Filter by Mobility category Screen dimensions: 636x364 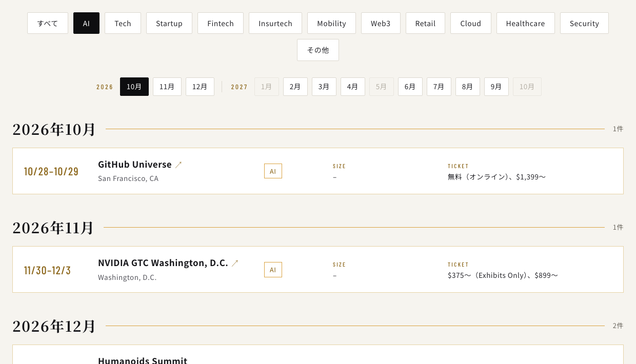331,23
